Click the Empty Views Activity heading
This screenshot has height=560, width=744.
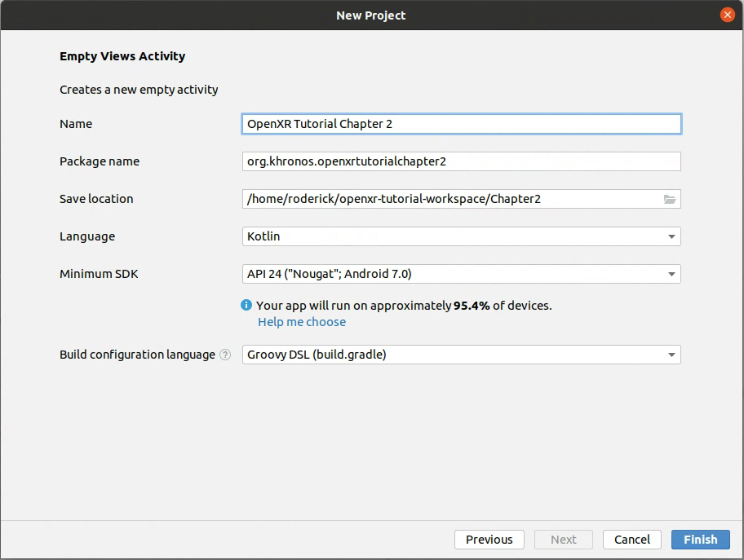click(122, 56)
